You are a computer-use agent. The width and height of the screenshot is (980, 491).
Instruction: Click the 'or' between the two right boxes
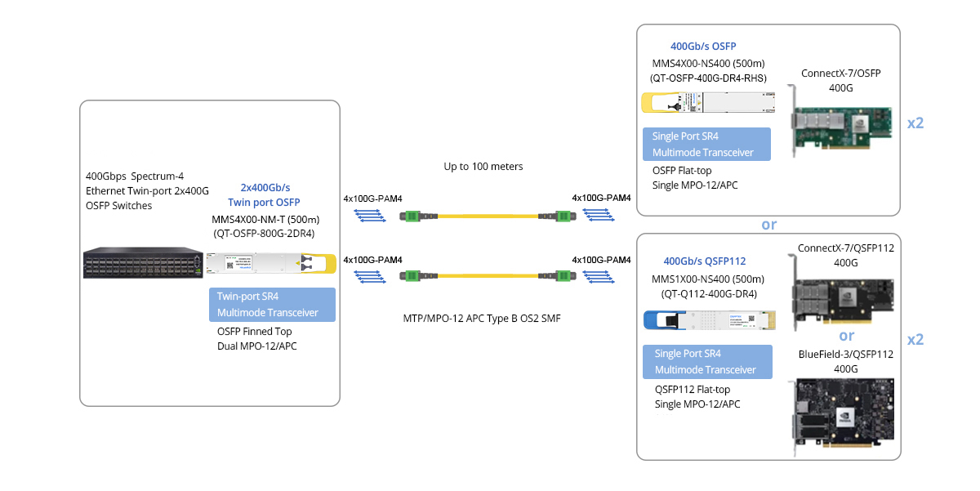(x=768, y=225)
